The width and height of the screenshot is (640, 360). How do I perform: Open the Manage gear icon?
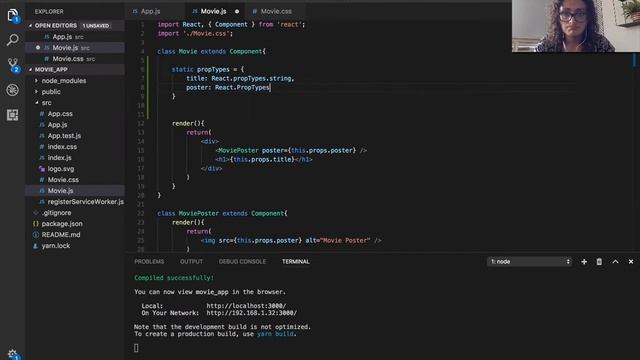12,353
